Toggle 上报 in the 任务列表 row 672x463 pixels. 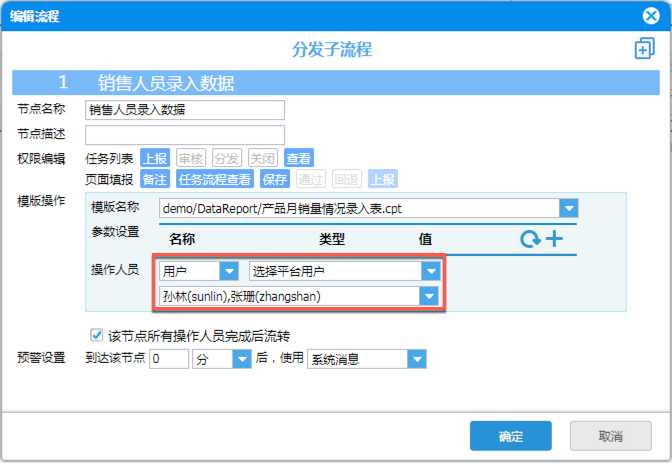click(x=155, y=158)
